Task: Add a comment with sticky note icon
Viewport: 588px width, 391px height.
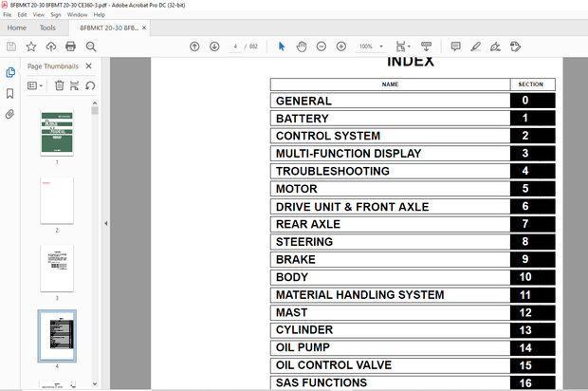Action: 455,47
